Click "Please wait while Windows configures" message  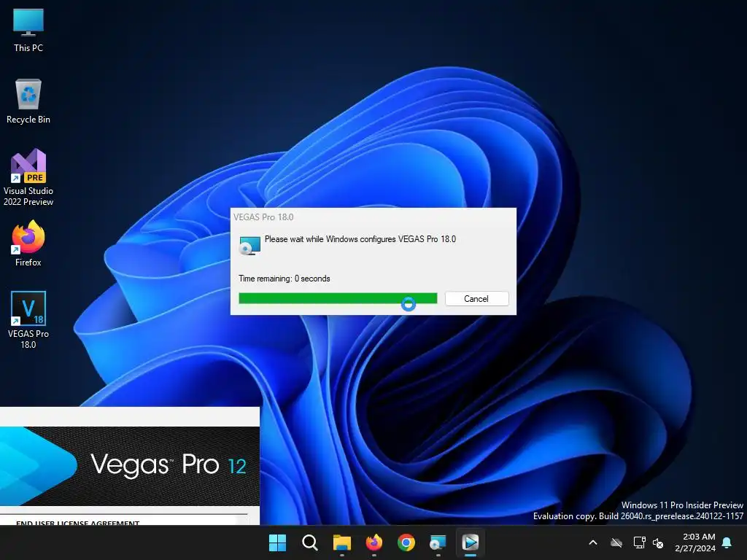click(360, 239)
